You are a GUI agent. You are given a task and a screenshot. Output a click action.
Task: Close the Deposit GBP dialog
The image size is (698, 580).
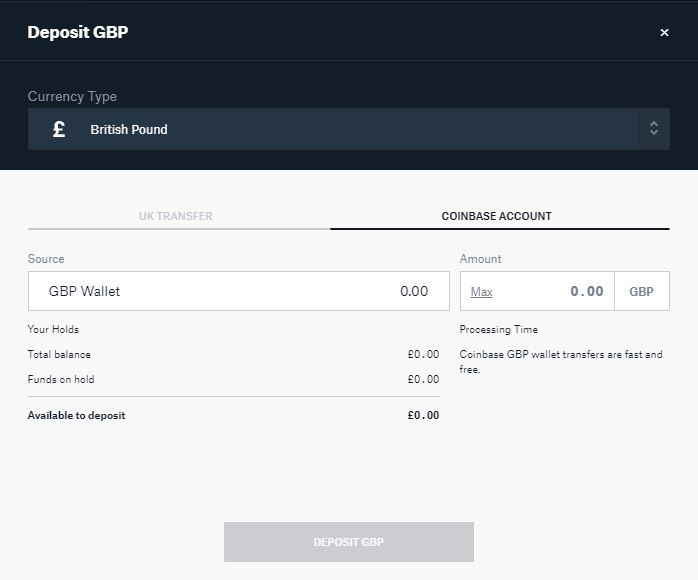pyautogui.click(x=664, y=32)
